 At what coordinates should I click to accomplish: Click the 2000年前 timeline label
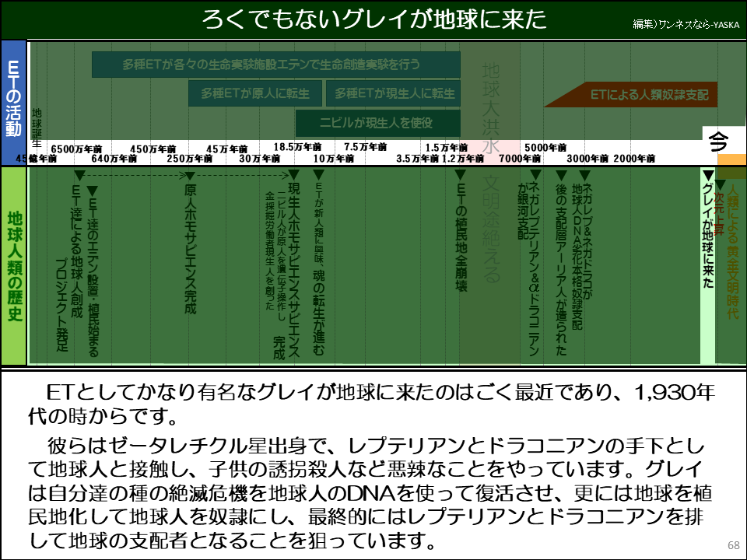tap(633, 158)
